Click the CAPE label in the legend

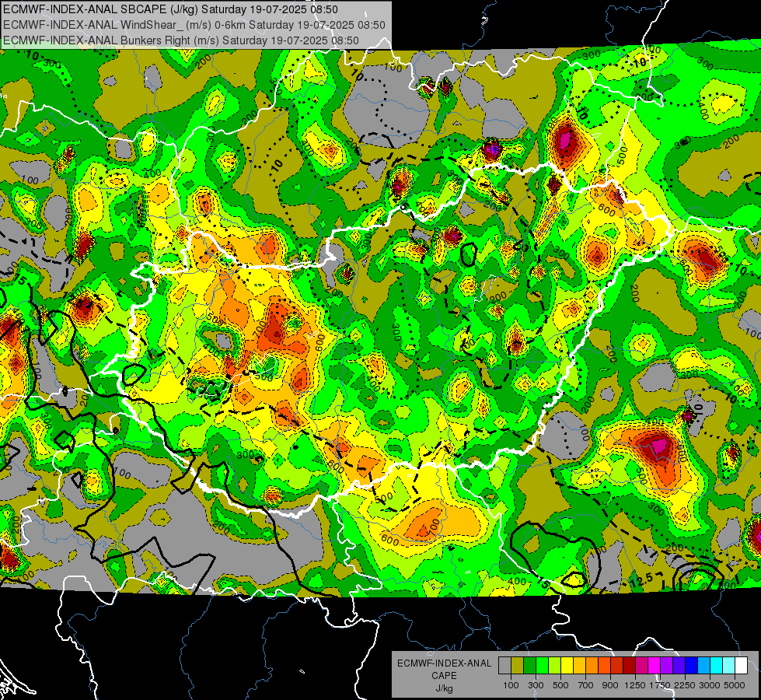(444, 676)
